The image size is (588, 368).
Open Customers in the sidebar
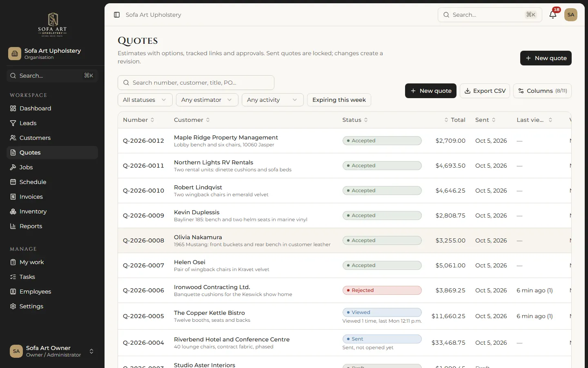(x=52, y=138)
